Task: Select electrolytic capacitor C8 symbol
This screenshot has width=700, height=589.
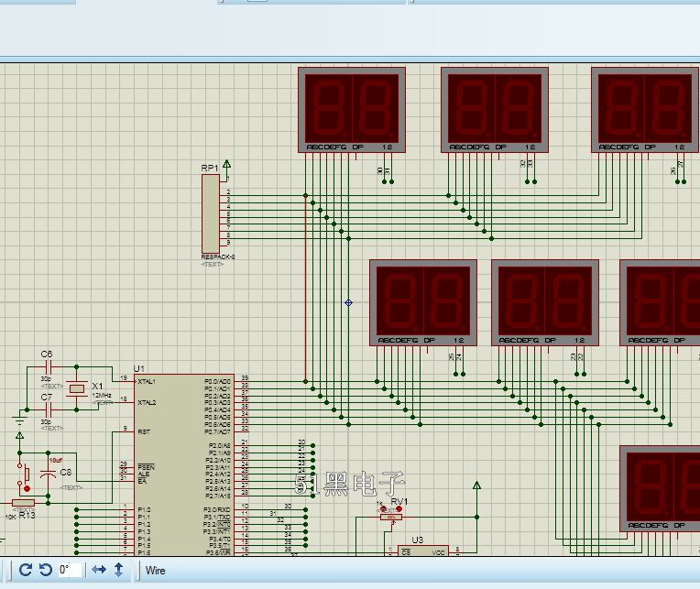Action: [49, 474]
